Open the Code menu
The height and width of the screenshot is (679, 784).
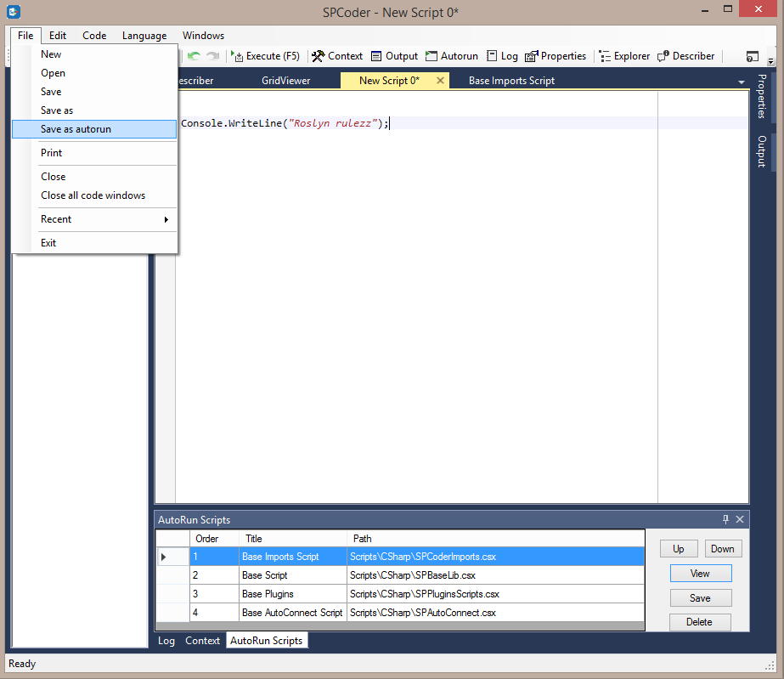[94, 36]
